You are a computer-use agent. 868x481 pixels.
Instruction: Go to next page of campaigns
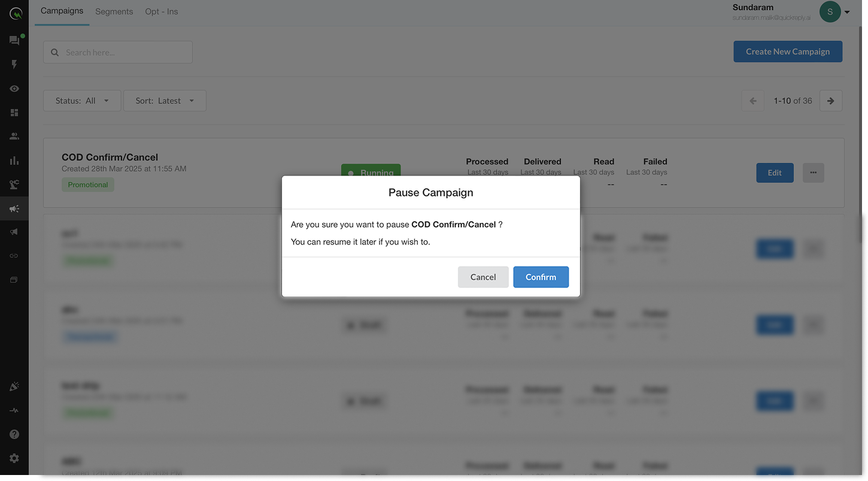(830, 101)
